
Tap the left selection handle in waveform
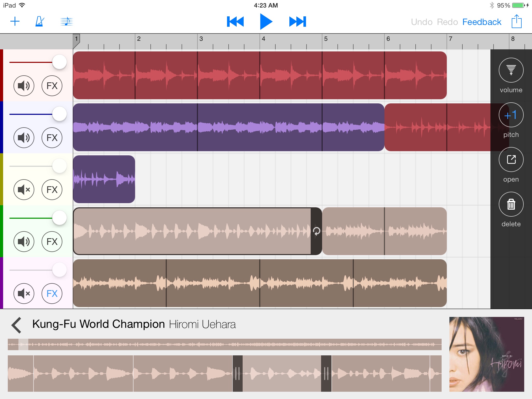237,374
